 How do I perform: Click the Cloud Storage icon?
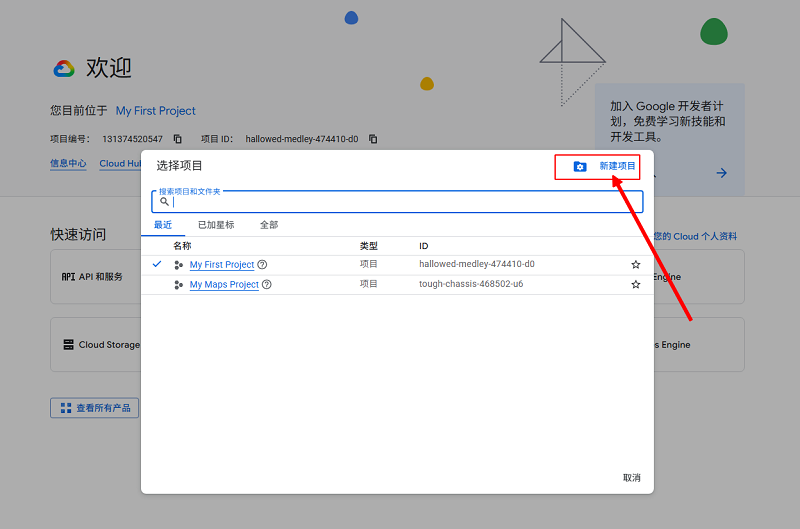68,344
